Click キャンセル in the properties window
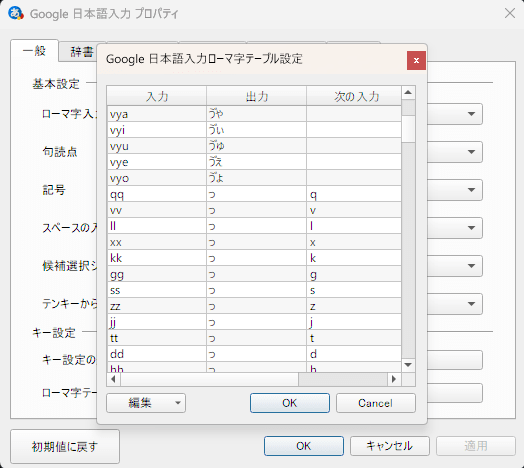Viewport: 524px width, 468px height. tap(390, 446)
